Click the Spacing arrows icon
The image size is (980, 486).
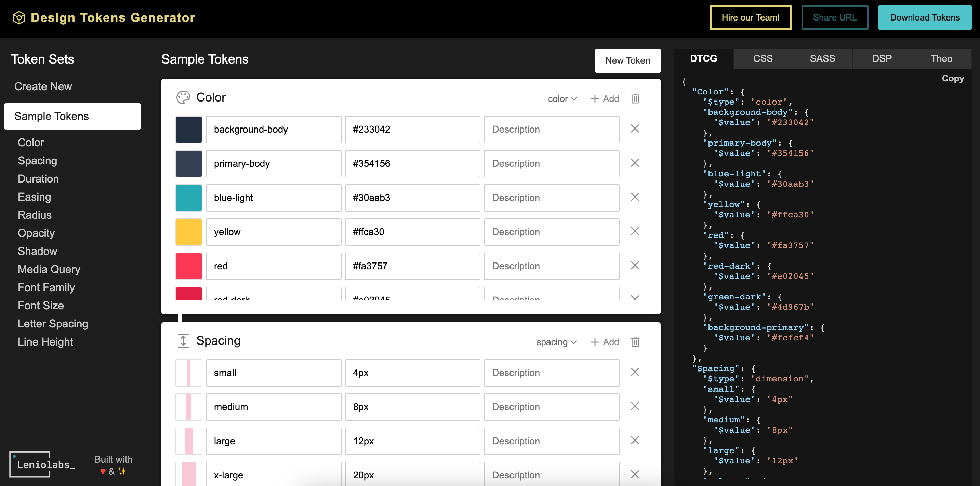tap(183, 340)
